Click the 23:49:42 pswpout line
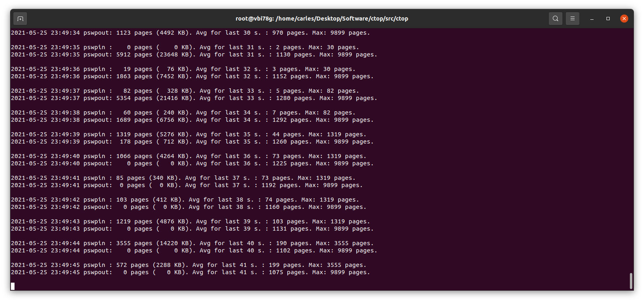Viewport: 644px width, 302px height. 188,207
